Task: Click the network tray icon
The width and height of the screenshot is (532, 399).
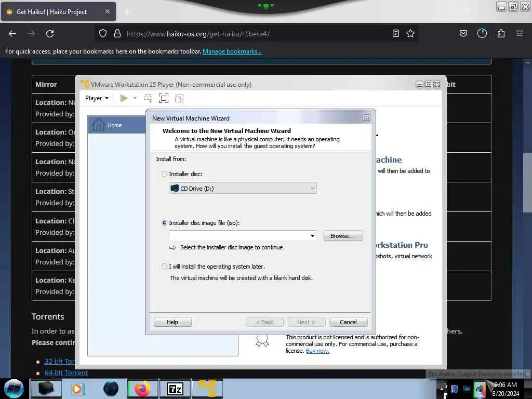Action: [x=467, y=389]
